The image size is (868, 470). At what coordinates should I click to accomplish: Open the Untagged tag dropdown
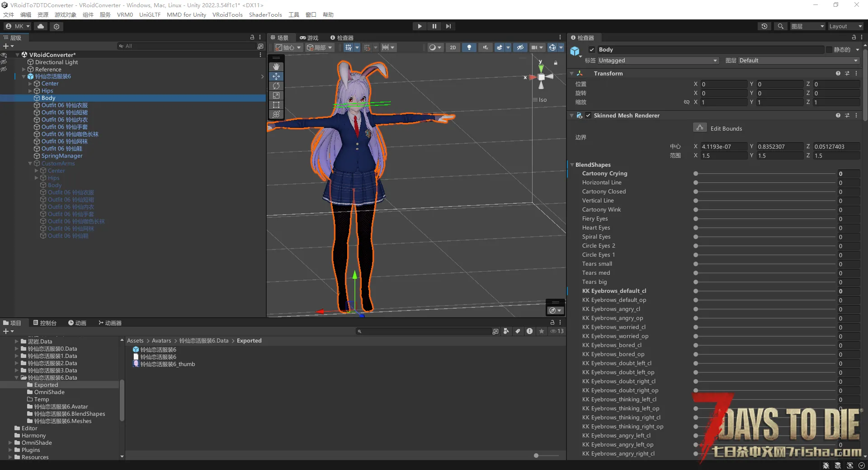[x=658, y=61]
